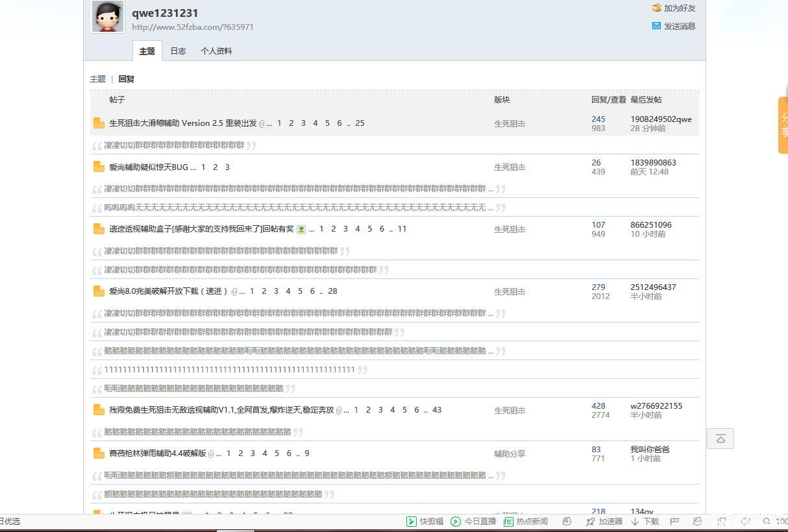Click the attachment paperclip icon in 大滑稽辅助 row
Viewport: 788px width, 532px height.
[262, 124]
